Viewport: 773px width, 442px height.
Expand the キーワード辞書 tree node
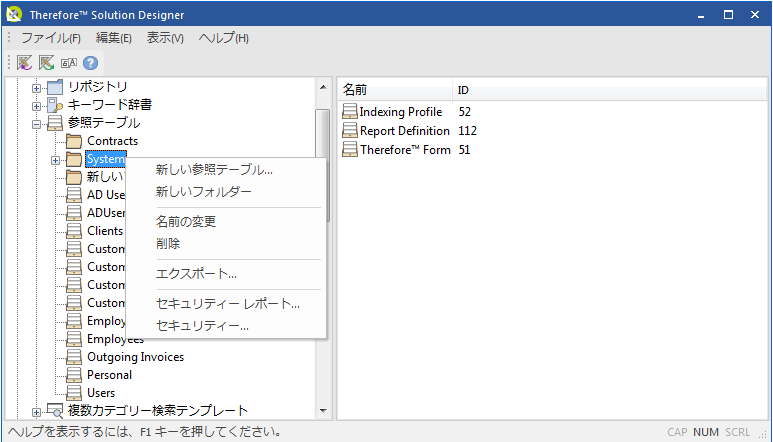[36, 106]
